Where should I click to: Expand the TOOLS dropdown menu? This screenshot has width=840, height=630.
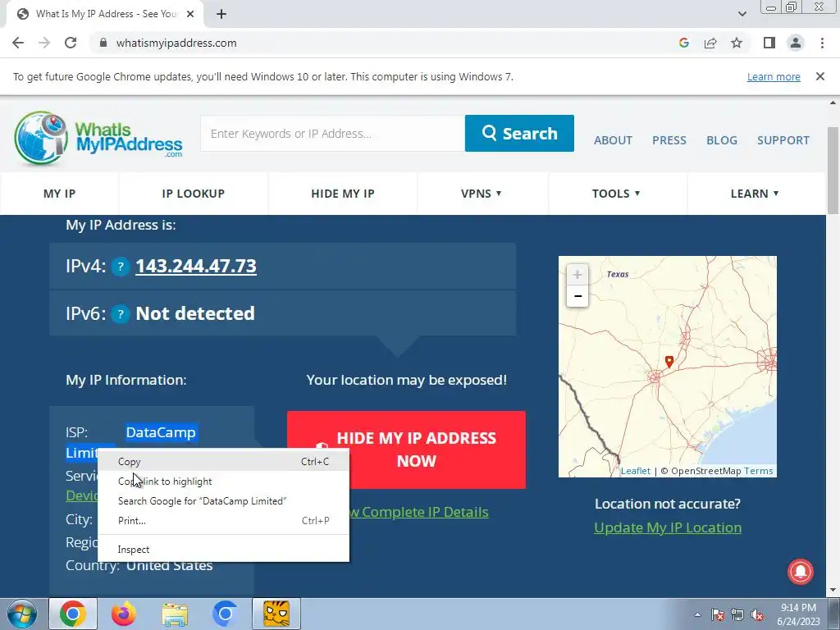[x=616, y=194]
